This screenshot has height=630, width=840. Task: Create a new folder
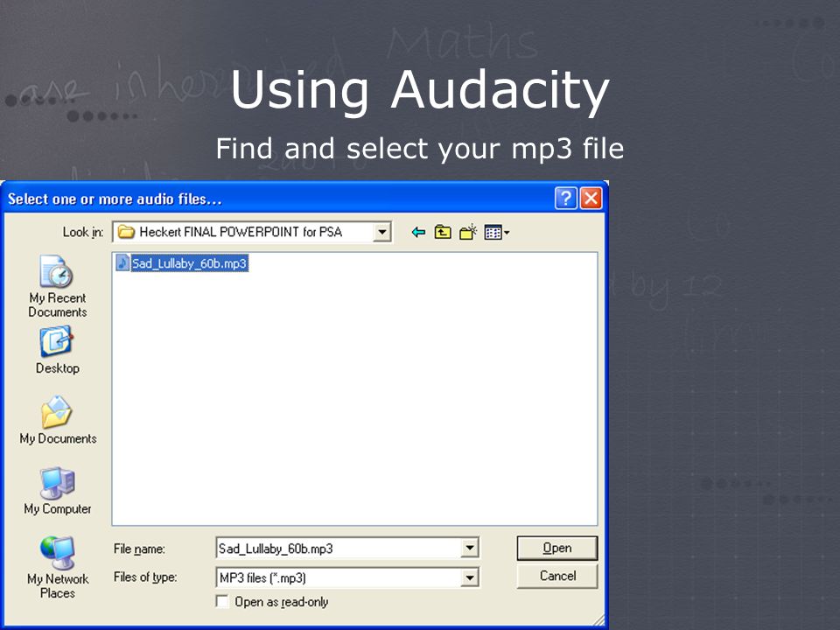point(467,232)
